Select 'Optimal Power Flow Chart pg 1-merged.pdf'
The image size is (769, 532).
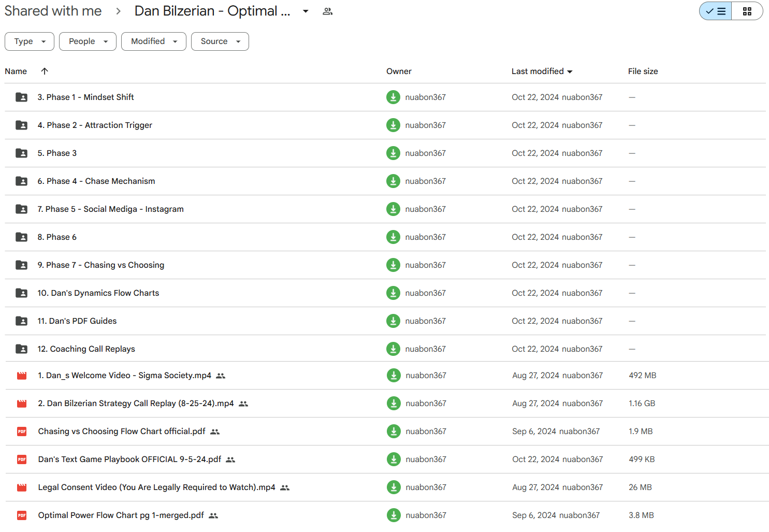(x=121, y=515)
